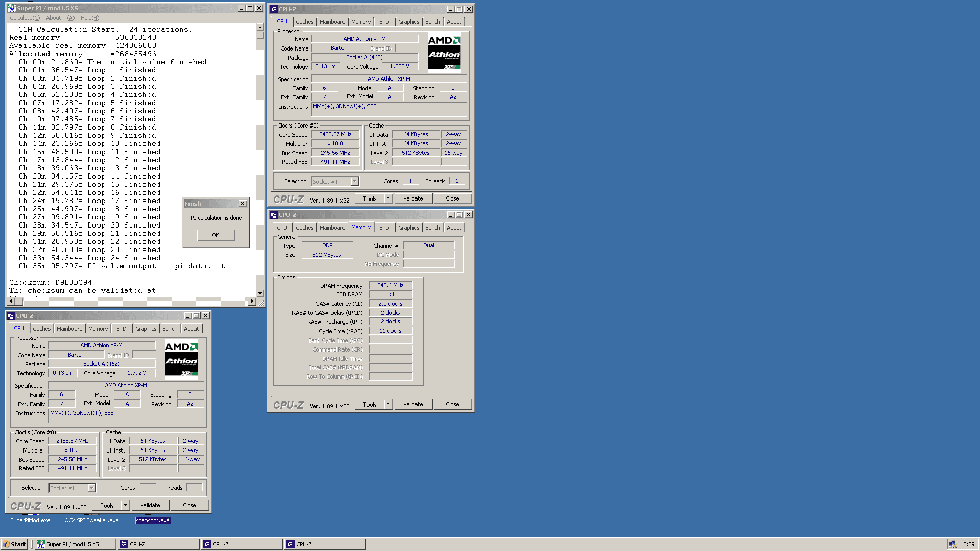The width and height of the screenshot is (980, 551).
Task: Click the CPU-Z icon in the top CPU-Z title bar
Action: (274, 9)
